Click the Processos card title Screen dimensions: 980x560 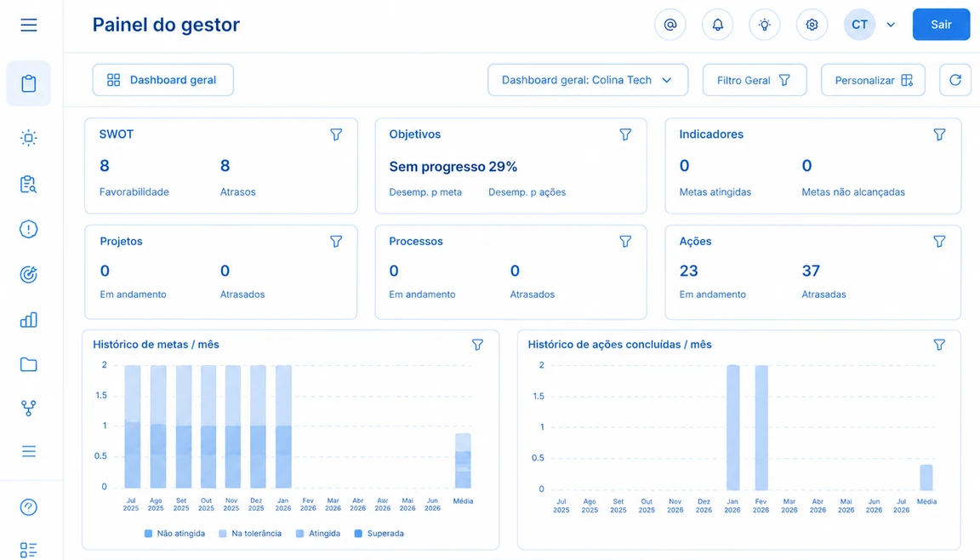click(x=416, y=241)
